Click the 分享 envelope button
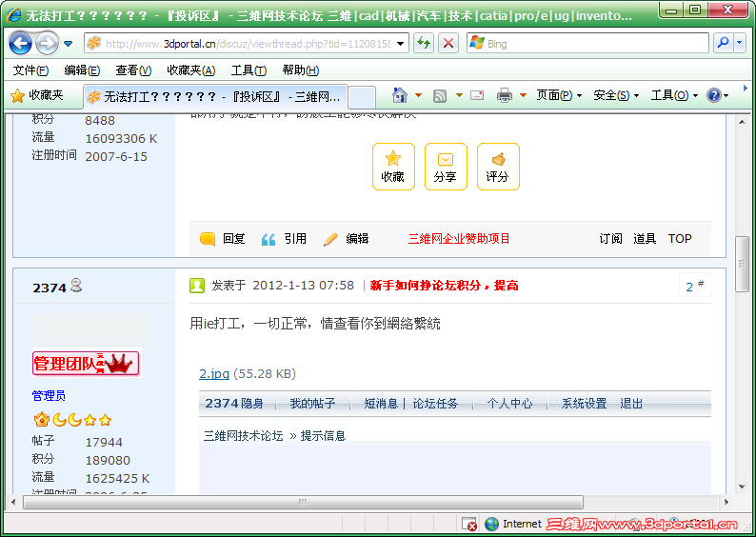The width and height of the screenshot is (756, 537). [446, 167]
